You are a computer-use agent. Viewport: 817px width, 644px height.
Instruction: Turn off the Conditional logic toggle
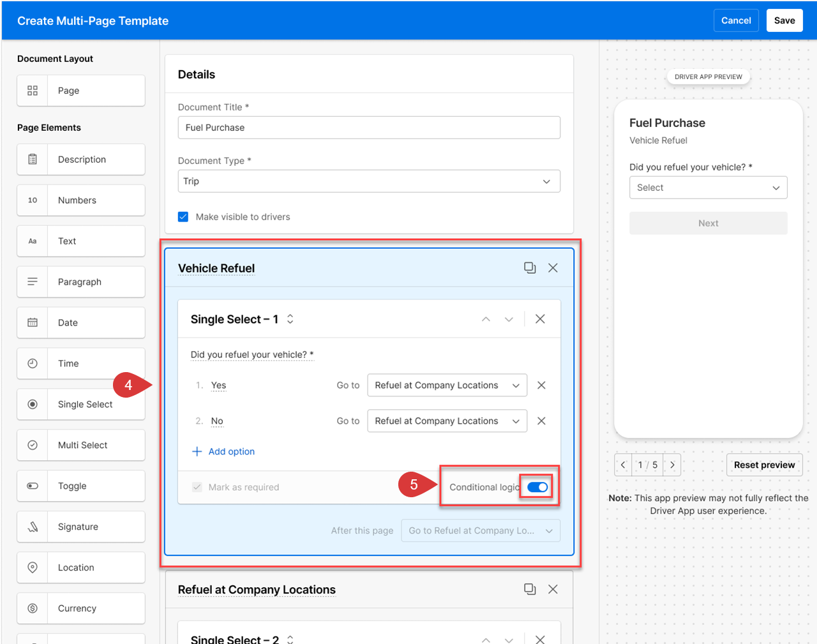(537, 488)
